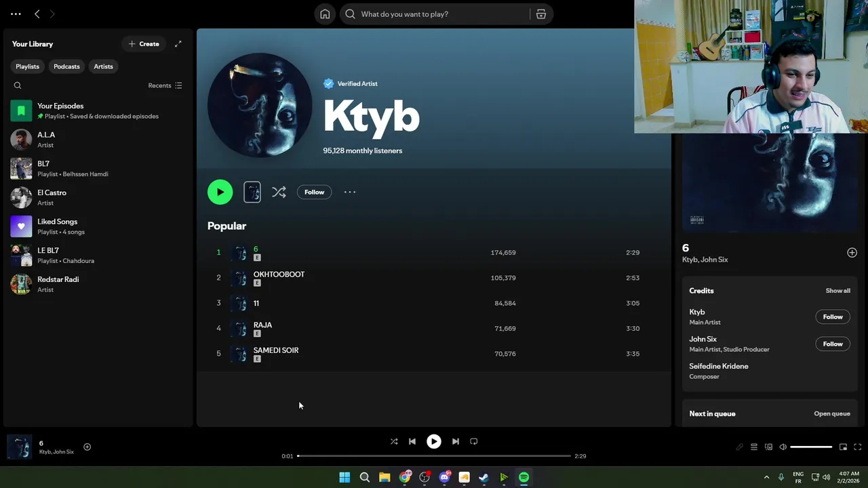868x488 pixels.
Task: Filter library by Playlists
Action: [28, 66]
